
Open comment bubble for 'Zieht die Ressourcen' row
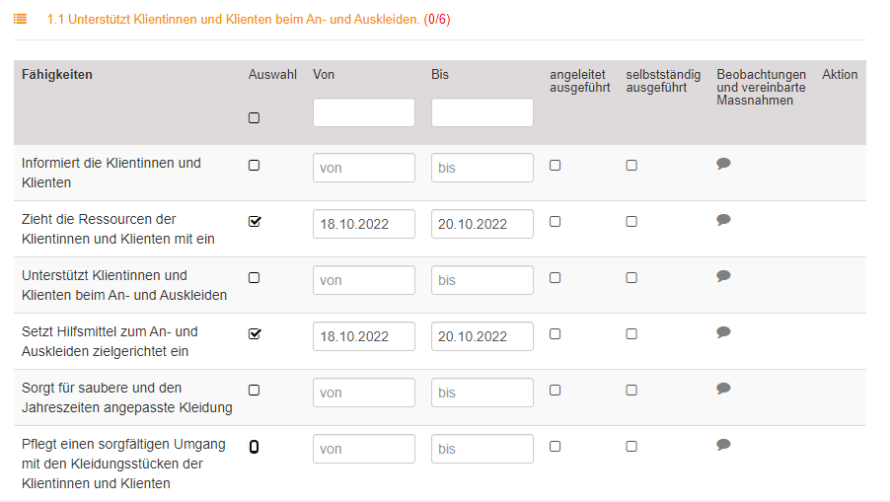click(x=724, y=220)
